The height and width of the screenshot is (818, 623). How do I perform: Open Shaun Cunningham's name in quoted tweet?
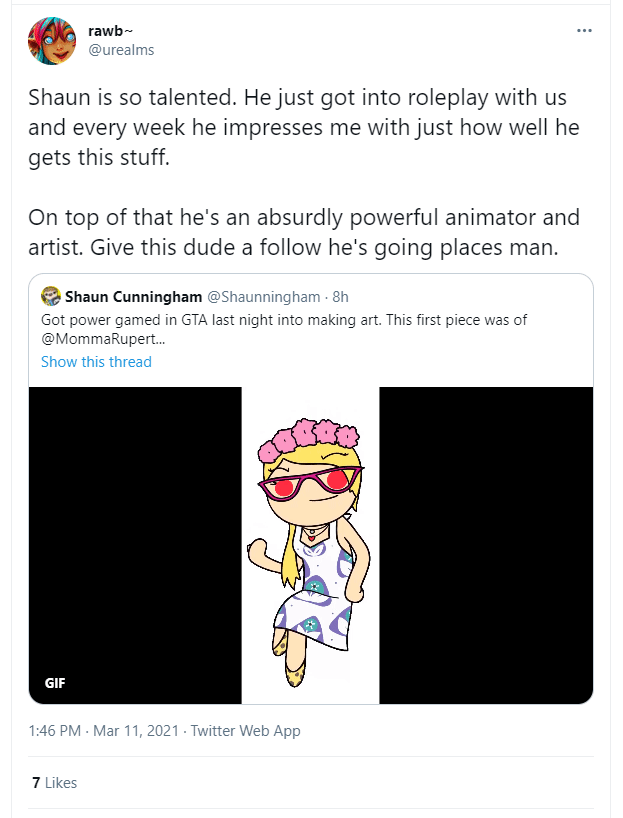point(133,297)
